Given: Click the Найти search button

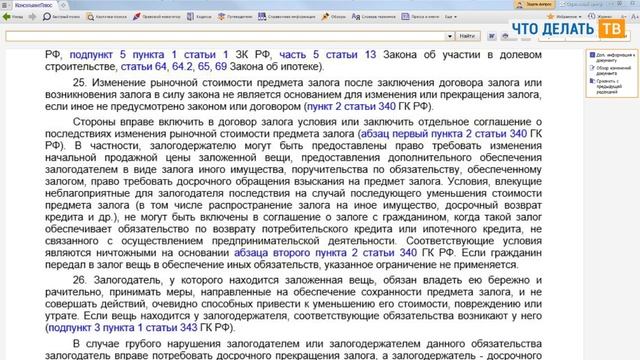Looking at the screenshot, I should [x=467, y=36].
